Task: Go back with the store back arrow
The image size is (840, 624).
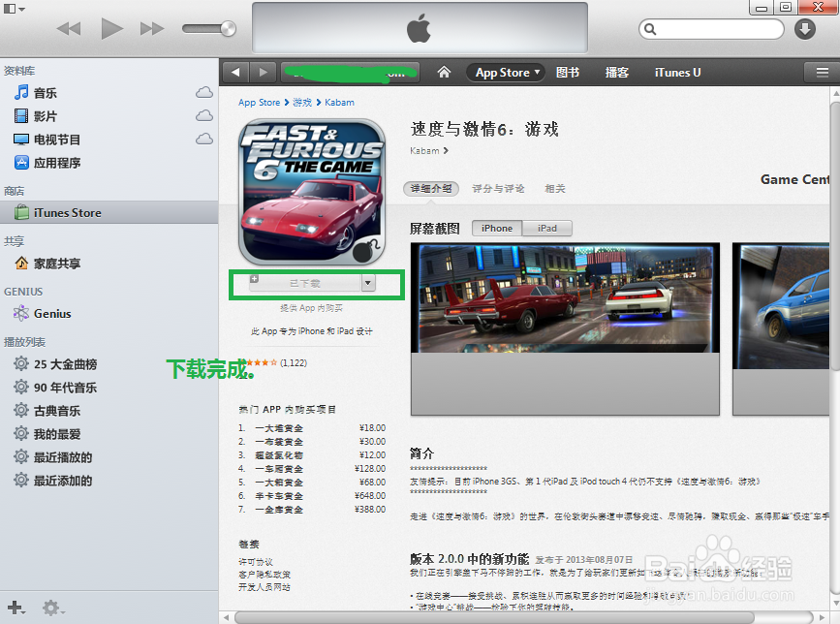Action: click(235, 73)
